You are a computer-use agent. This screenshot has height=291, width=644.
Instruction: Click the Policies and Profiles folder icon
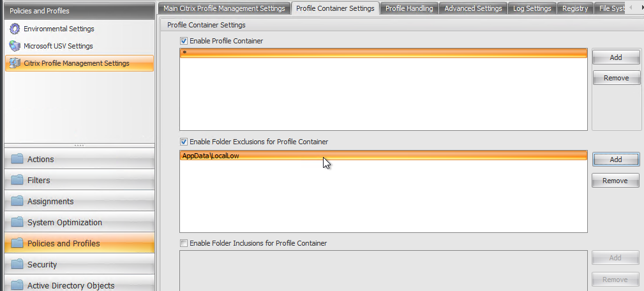coord(17,243)
